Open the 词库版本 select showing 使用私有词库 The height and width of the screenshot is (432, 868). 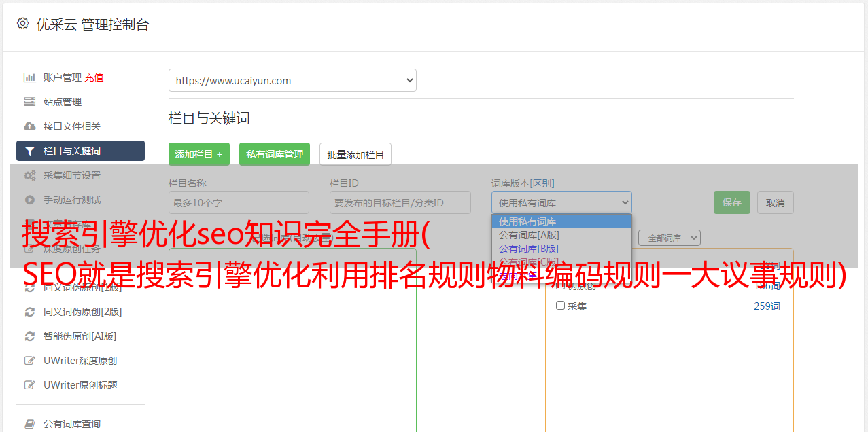coord(561,202)
